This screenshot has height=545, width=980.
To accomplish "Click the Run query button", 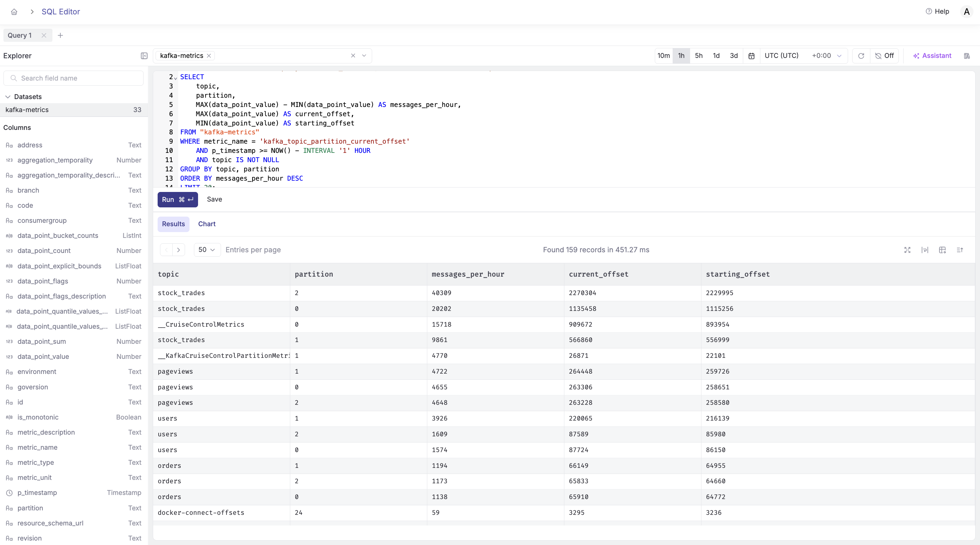I will (177, 200).
